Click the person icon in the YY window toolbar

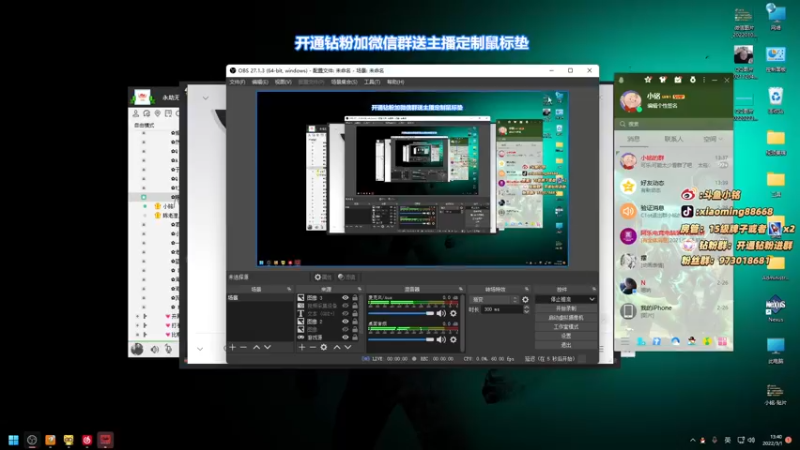pos(136,113)
